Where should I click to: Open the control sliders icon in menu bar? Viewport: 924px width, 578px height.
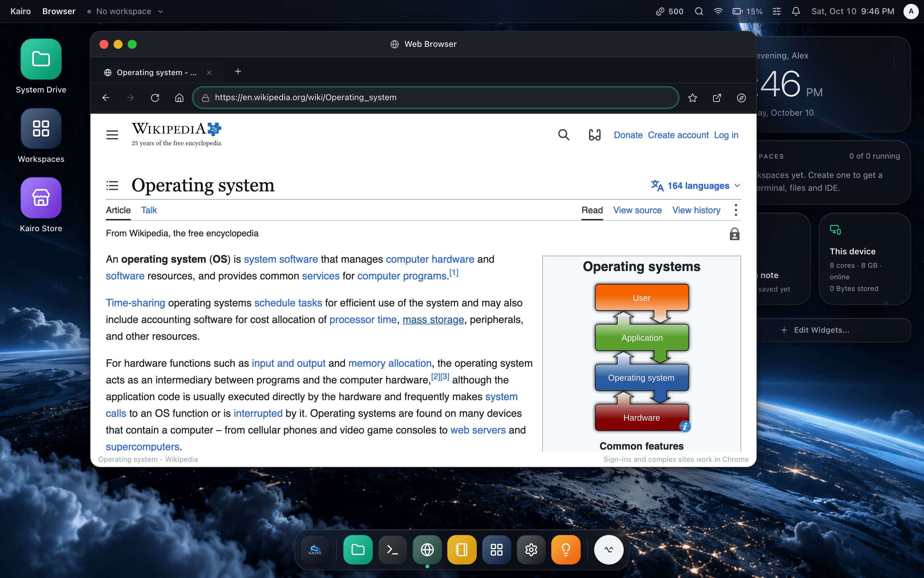point(777,12)
